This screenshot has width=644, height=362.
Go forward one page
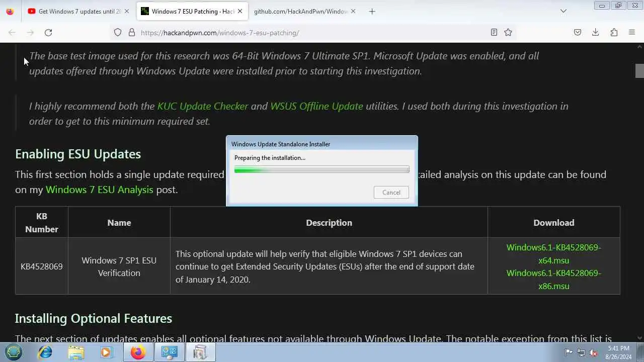[30, 33]
